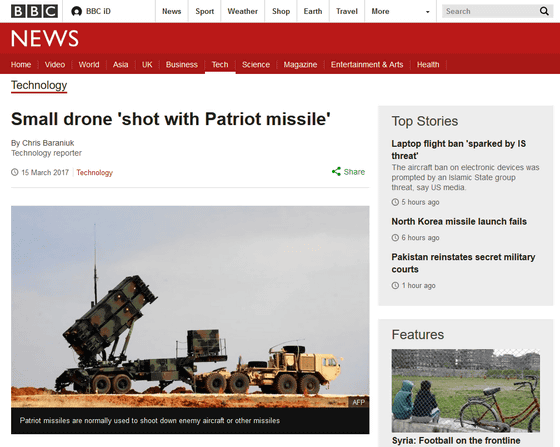Click the clock icon beside 6 hours ago

(395, 238)
